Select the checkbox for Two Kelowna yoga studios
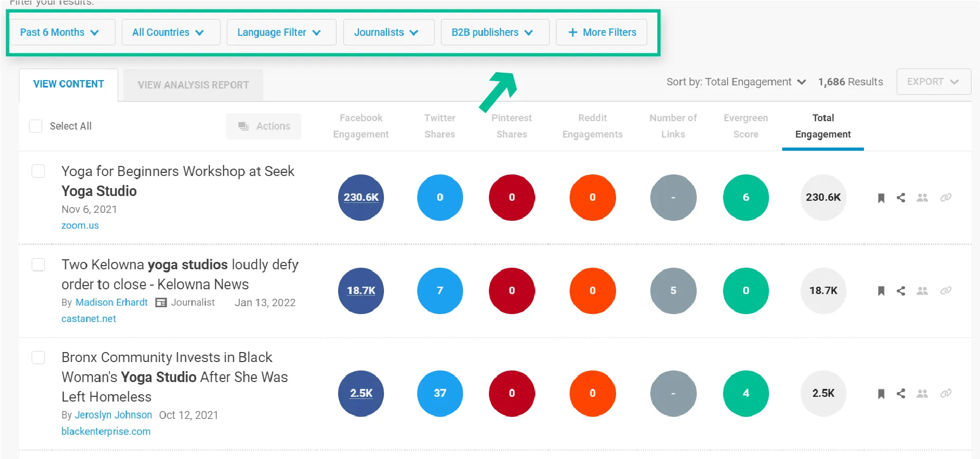 (39, 265)
